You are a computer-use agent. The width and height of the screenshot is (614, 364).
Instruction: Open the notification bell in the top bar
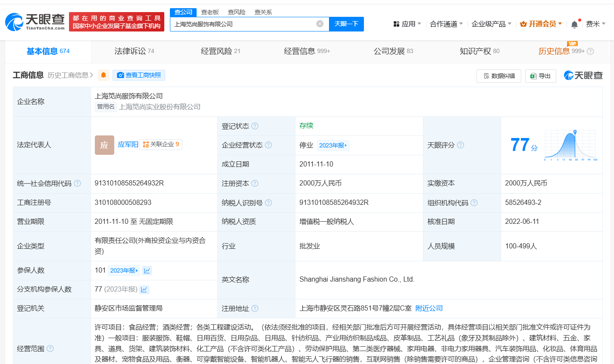point(574,24)
